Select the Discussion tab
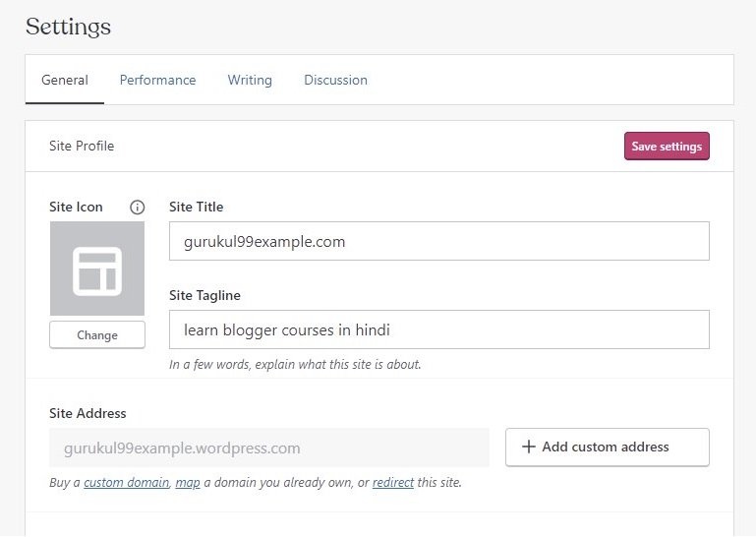The width and height of the screenshot is (756, 537). click(x=335, y=80)
